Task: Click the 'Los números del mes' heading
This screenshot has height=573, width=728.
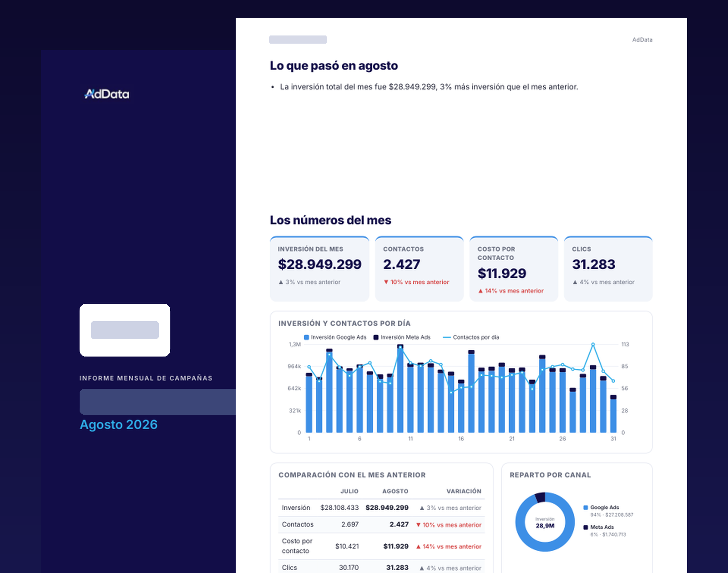Action: pos(331,220)
